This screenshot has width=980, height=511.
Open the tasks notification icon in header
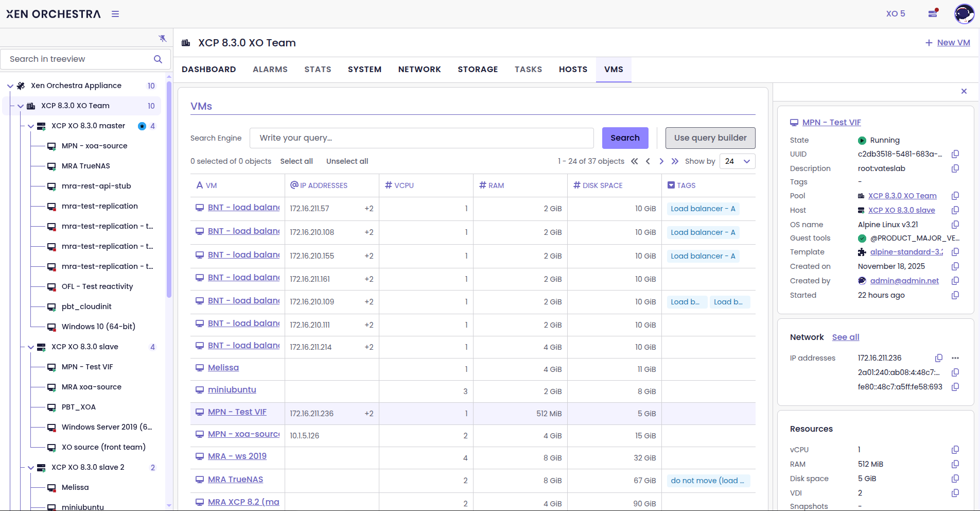pos(933,13)
